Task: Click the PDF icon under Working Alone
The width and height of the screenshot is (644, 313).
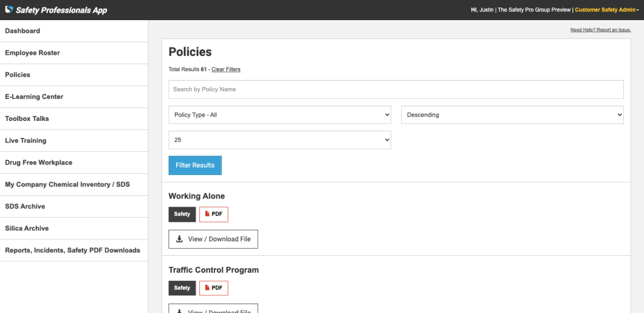Action: (214, 214)
